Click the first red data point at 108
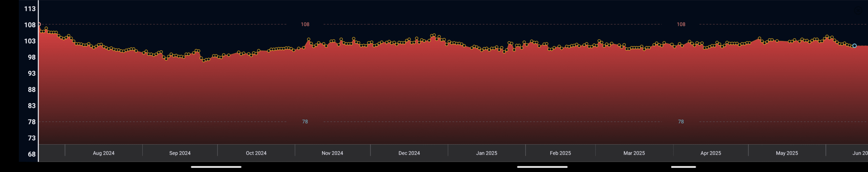This screenshot has width=868, height=172. [39, 24]
